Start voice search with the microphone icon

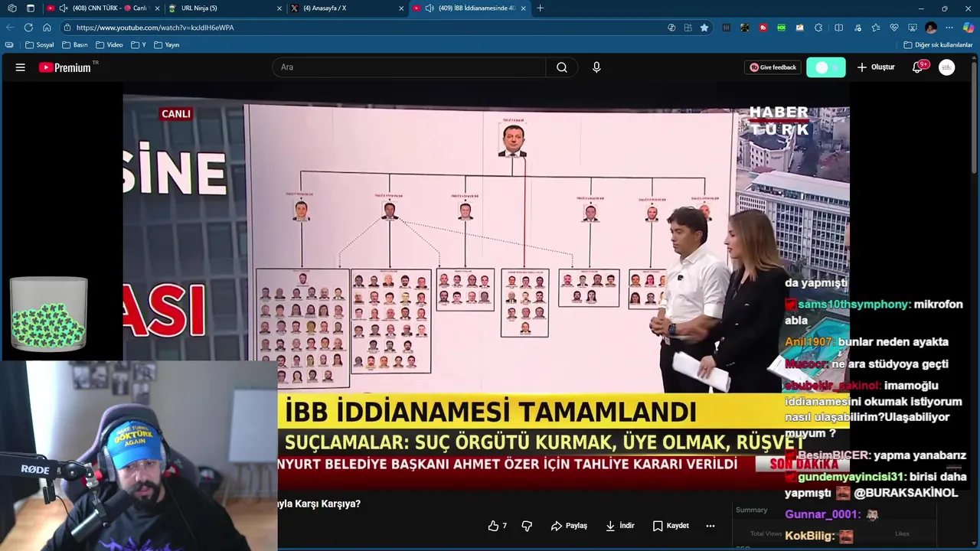click(596, 67)
